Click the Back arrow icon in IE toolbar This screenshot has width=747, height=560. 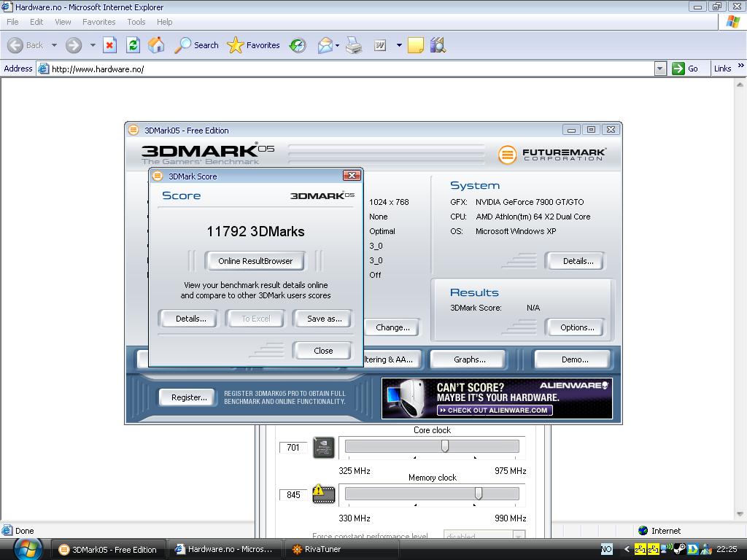[x=15, y=45]
